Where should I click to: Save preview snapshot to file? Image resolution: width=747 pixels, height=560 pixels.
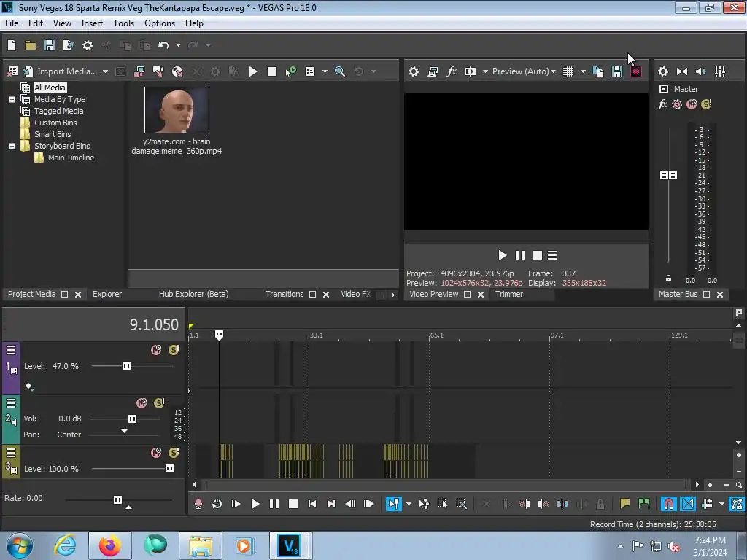(617, 71)
